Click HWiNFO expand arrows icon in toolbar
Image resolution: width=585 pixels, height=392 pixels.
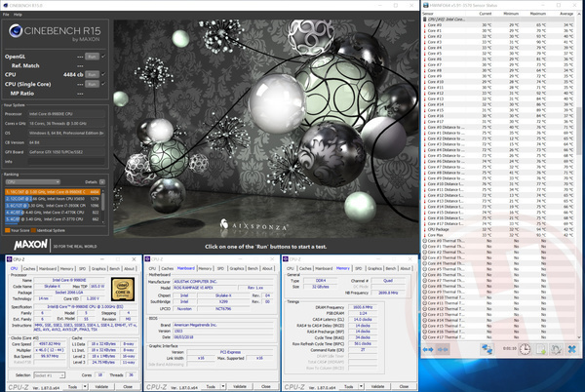pyautogui.click(x=428, y=349)
